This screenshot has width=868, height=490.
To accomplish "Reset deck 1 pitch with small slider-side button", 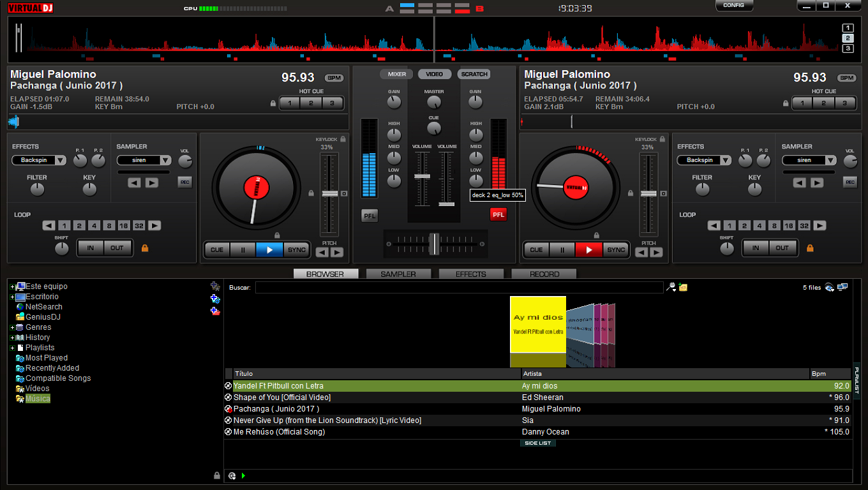I will pyautogui.click(x=344, y=193).
